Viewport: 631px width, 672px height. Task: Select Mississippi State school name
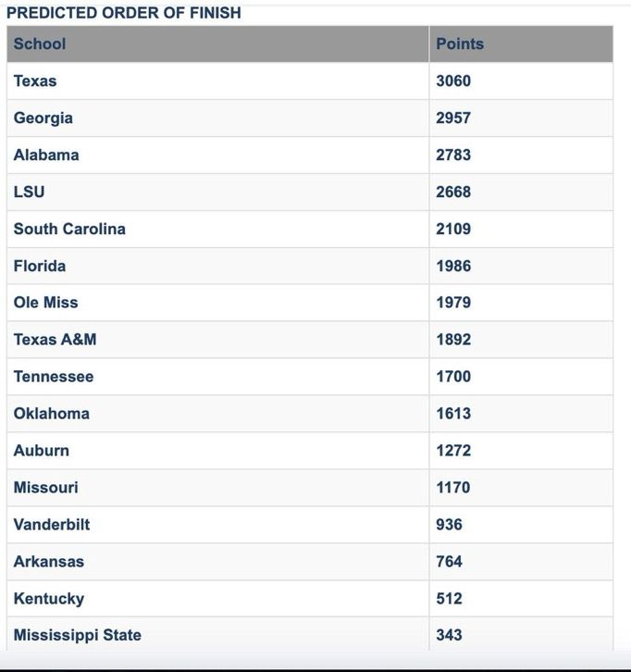78,635
